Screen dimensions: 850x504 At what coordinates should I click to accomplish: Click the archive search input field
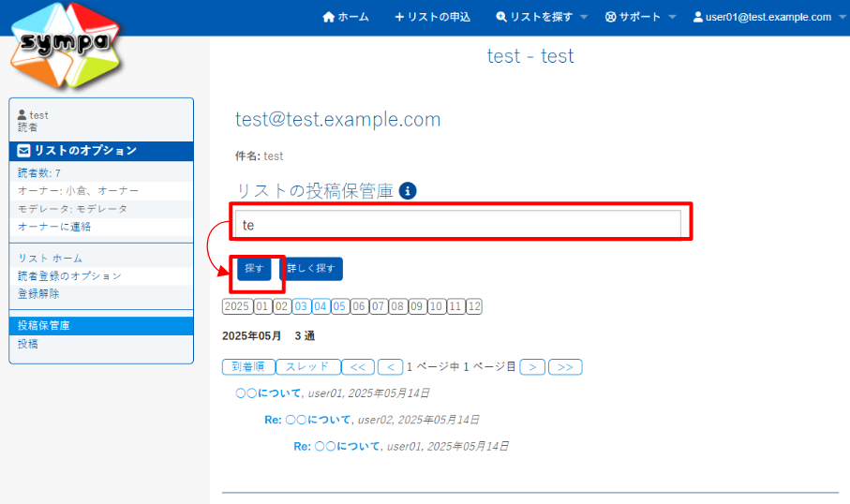[458, 224]
